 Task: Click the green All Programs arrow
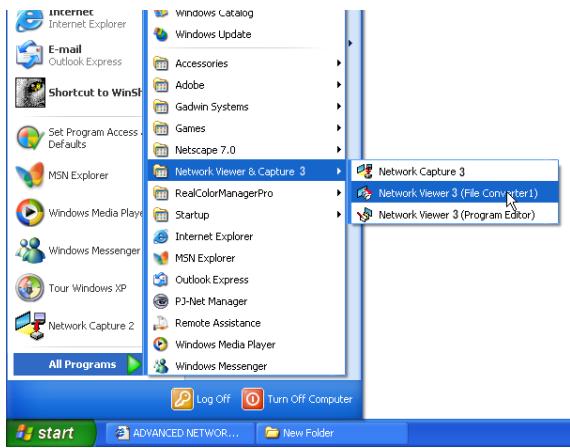(x=135, y=364)
